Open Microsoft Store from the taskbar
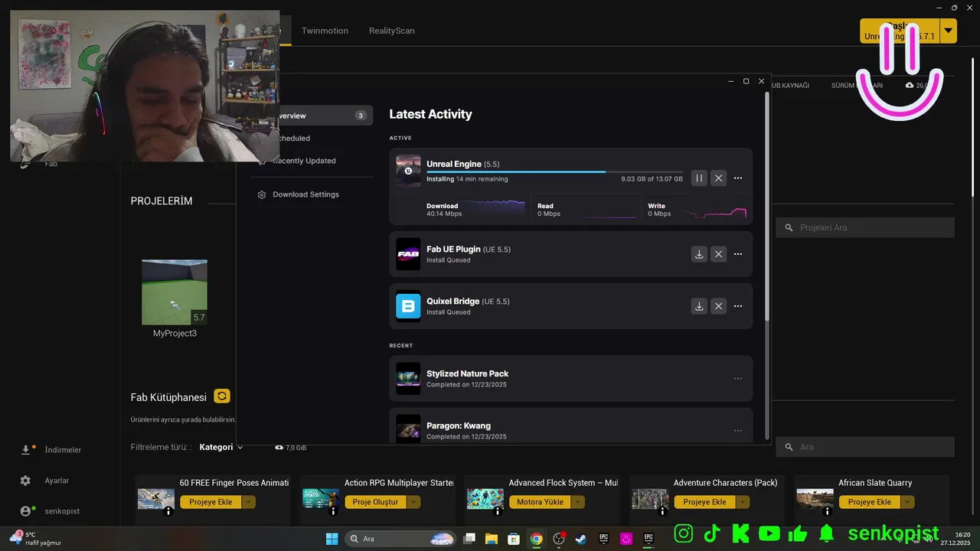 tap(514, 539)
